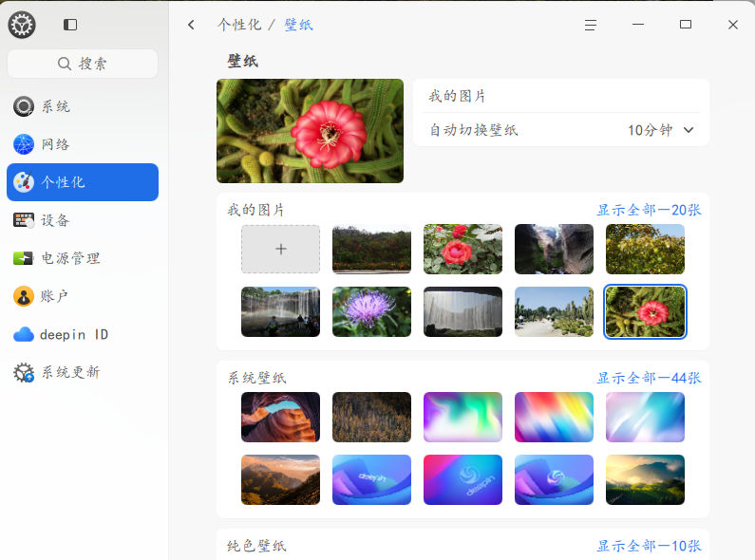Click the 自动切换壁纸 chevron arrow

click(689, 130)
